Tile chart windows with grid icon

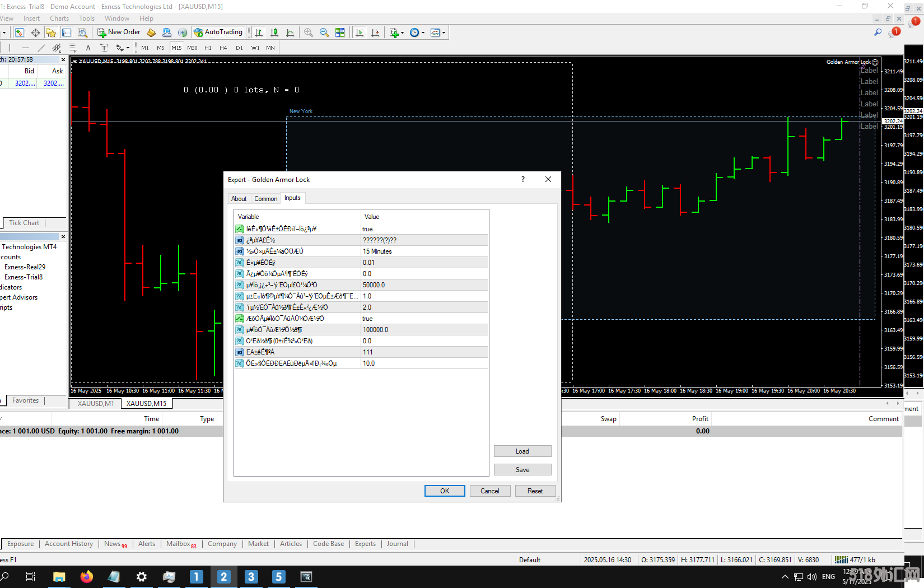340,32
